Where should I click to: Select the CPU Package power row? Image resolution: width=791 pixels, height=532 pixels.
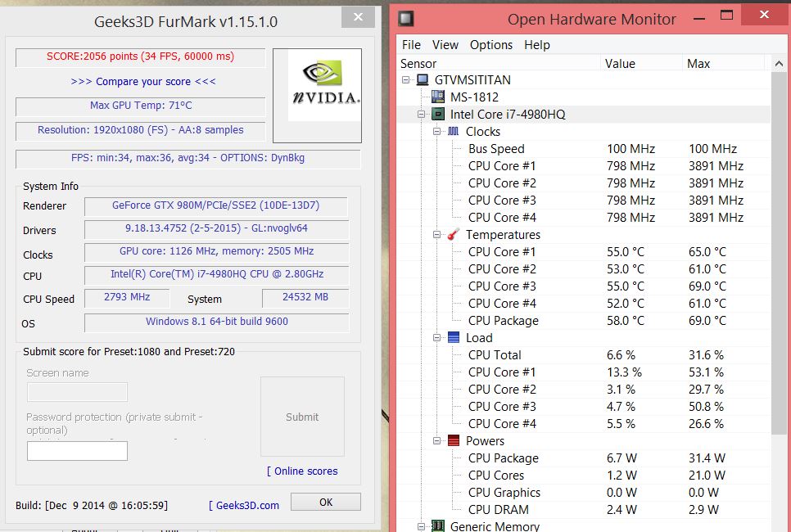(x=584, y=458)
